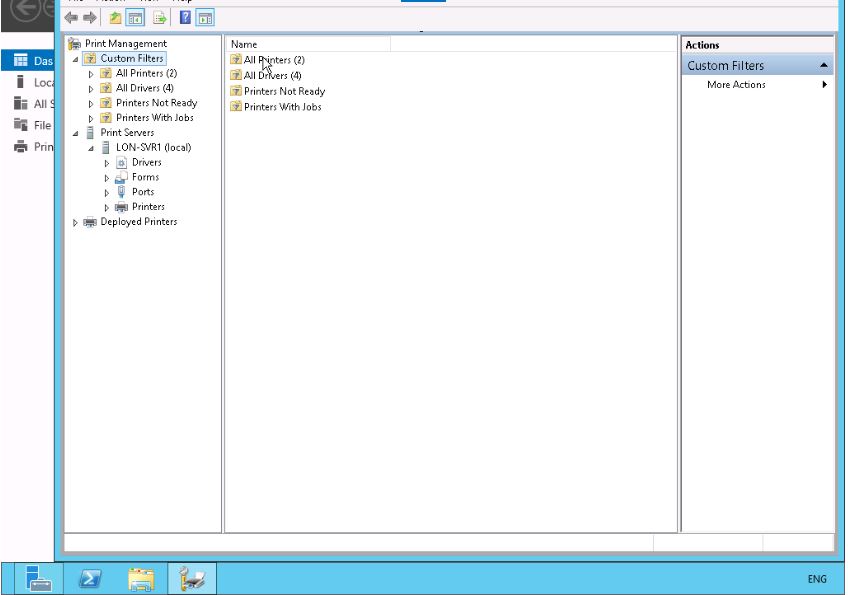848x595 pixels.
Task: Collapse the Custom Filters actions section header
Action: (x=823, y=66)
